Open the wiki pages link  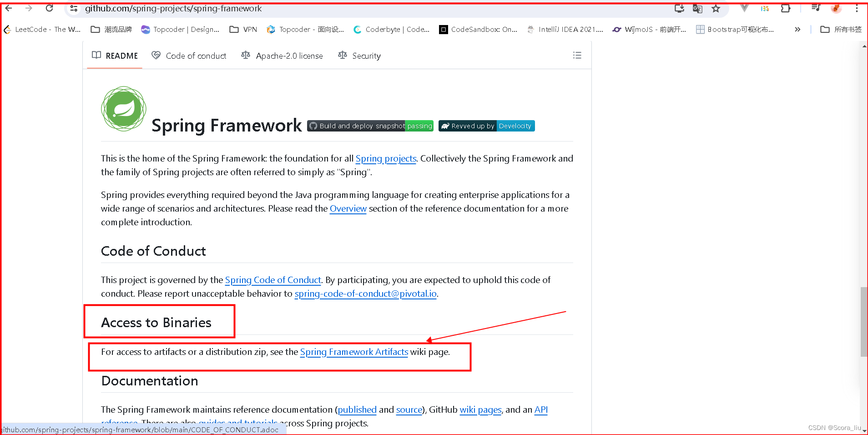coord(480,410)
